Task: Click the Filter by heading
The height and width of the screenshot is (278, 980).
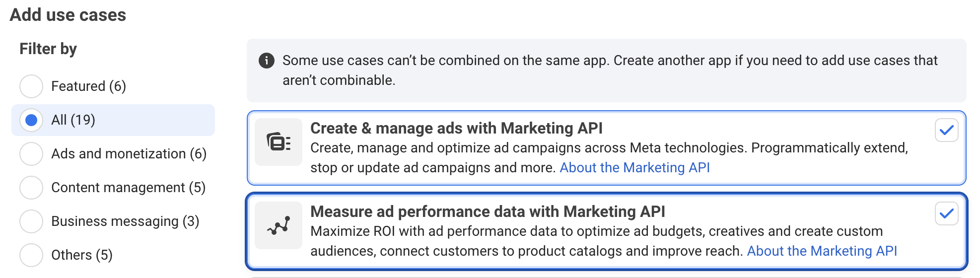Action: point(48,49)
